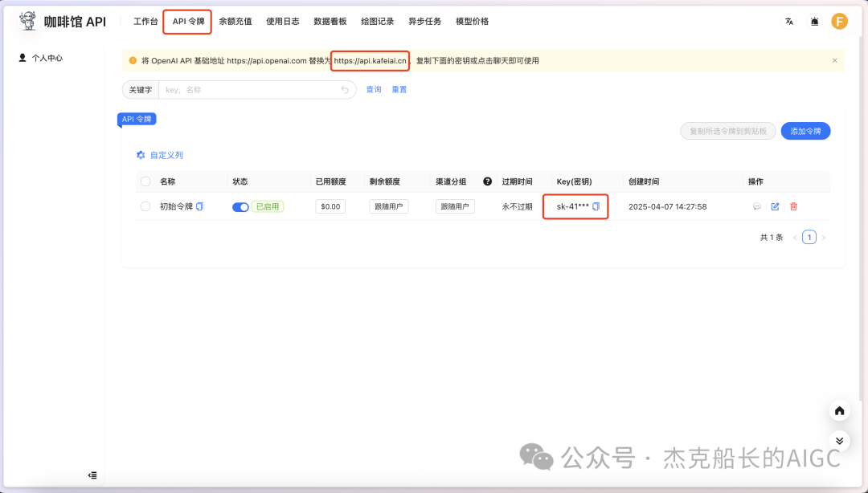This screenshot has height=493, width=868.
Task: Select all tokens via header checkbox
Action: [145, 181]
